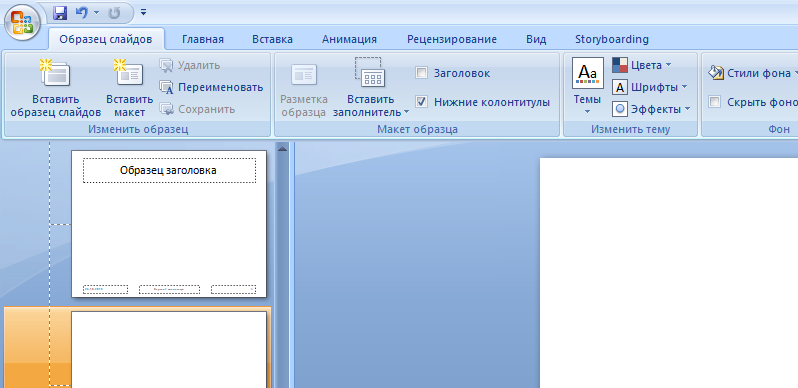Open the Шрифты dropdown
Screen dimensions: 798x388
[x=650, y=87]
